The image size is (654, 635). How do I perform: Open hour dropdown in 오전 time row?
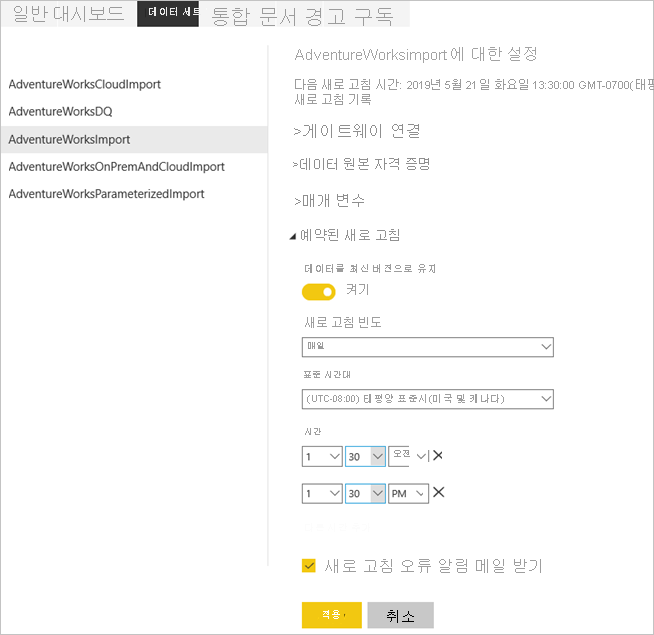coord(322,456)
